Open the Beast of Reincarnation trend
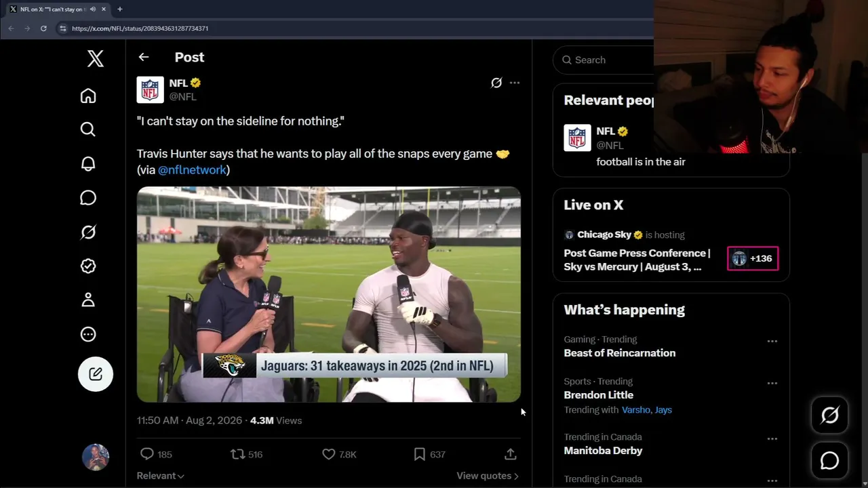 coord(620,353)
